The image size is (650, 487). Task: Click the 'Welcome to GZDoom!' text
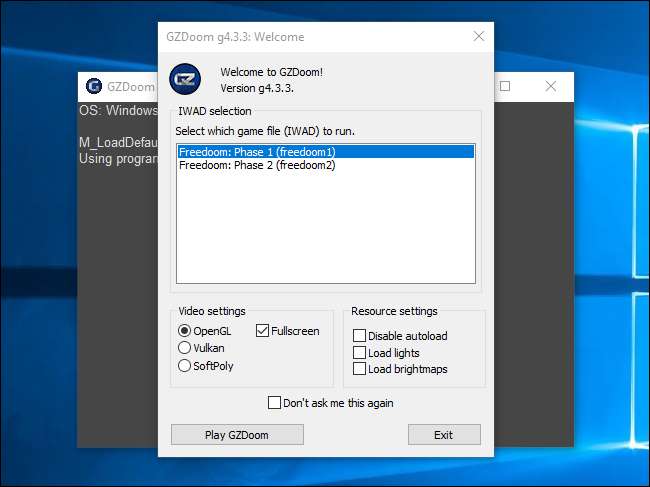[x=272, y=72]
